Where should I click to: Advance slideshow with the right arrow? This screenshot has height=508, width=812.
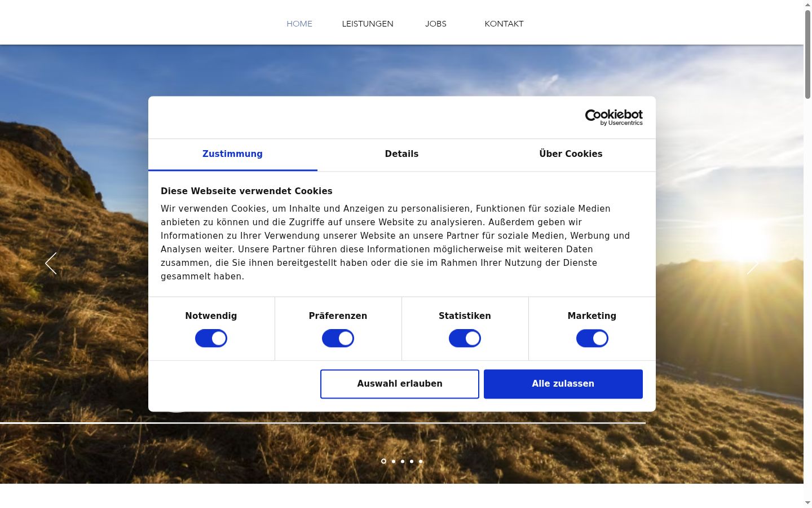(753, 264)
